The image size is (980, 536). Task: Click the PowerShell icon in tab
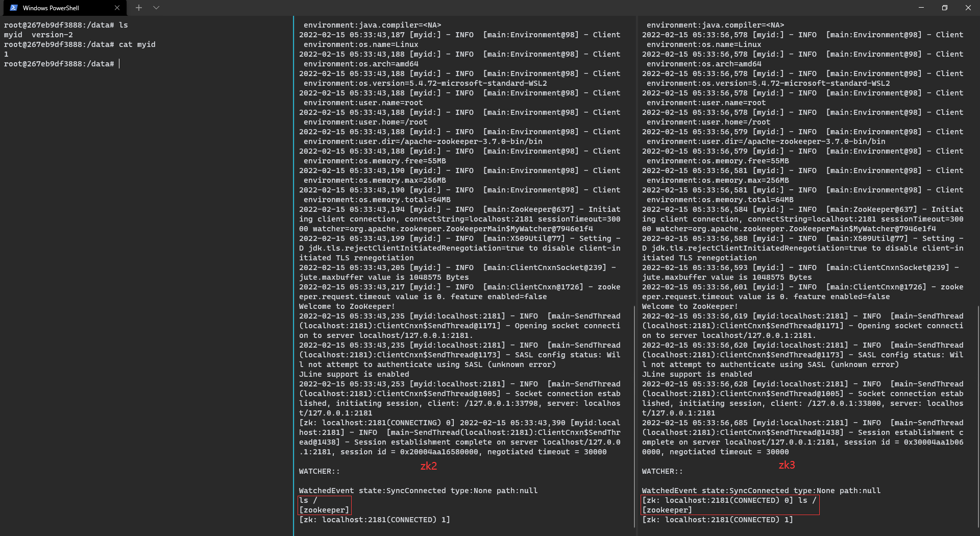click(14, 8)
